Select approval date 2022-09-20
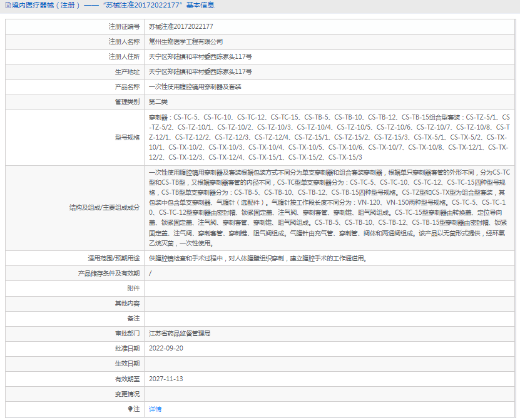 coord(166,349)
